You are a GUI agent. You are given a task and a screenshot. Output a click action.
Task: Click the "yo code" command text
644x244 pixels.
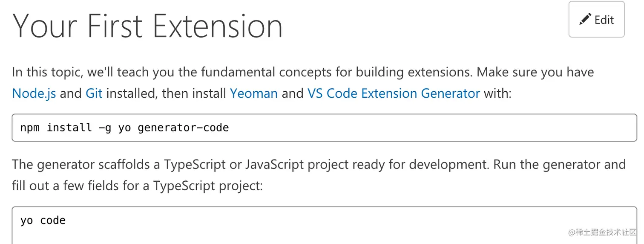coord(43,221)
